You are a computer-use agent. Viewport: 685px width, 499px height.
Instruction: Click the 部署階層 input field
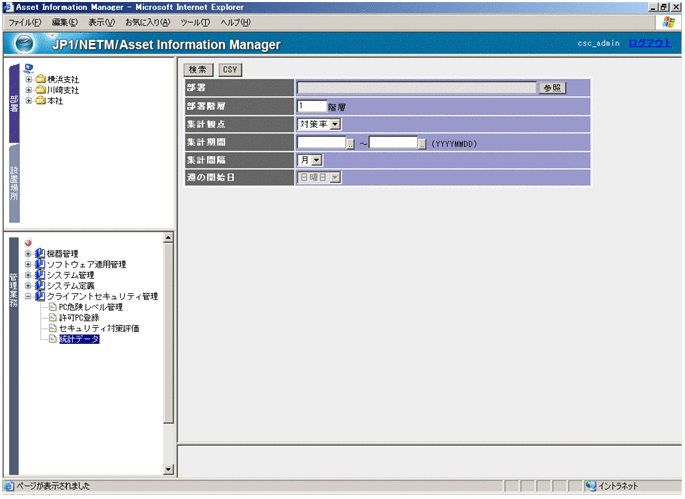[312, 106]
